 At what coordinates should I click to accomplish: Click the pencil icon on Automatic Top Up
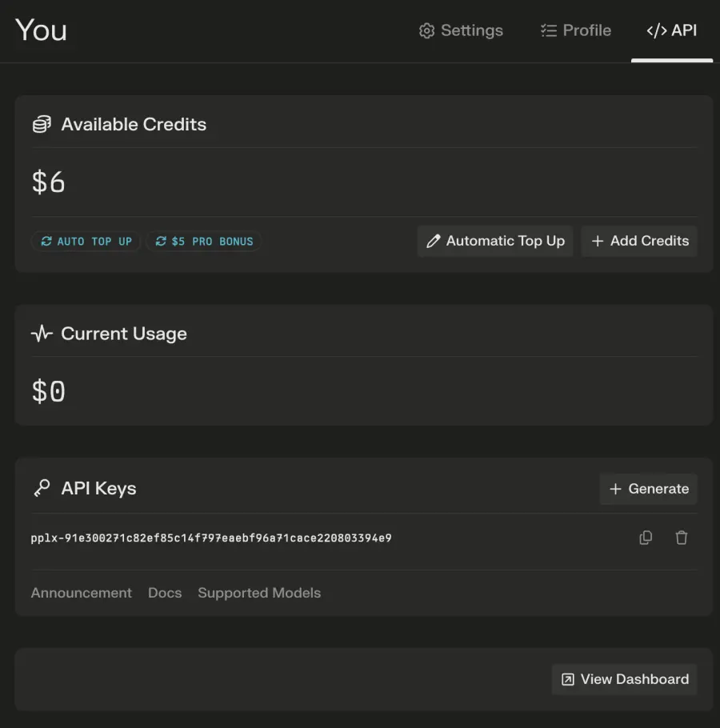(434, 241)
